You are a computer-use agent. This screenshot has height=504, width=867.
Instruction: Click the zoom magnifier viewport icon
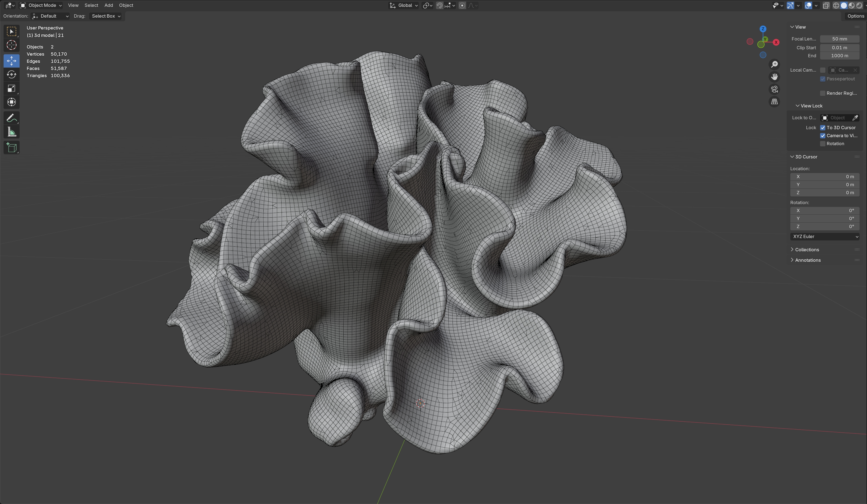(x=774, y=65)
